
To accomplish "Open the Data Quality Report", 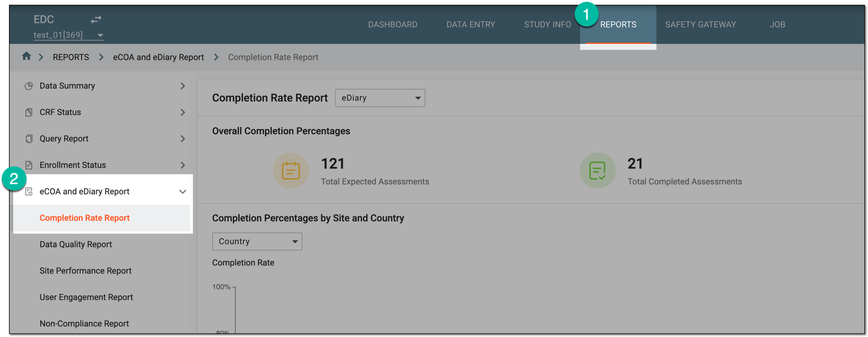I will pyautogui.click(x=76, y=244).
